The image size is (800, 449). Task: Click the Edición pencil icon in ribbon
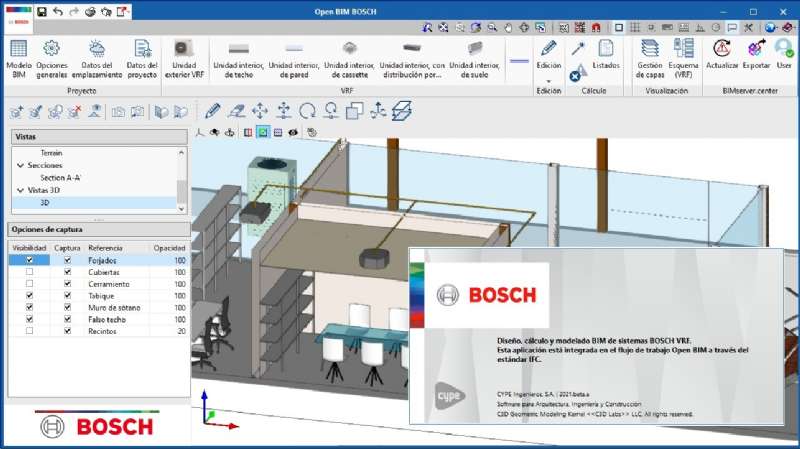click(548, 49)
